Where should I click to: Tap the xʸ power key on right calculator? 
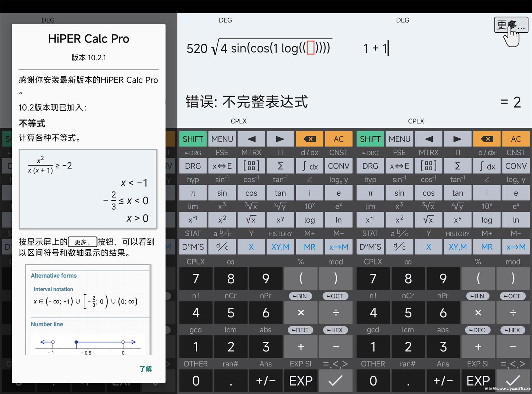coord(458,220)
